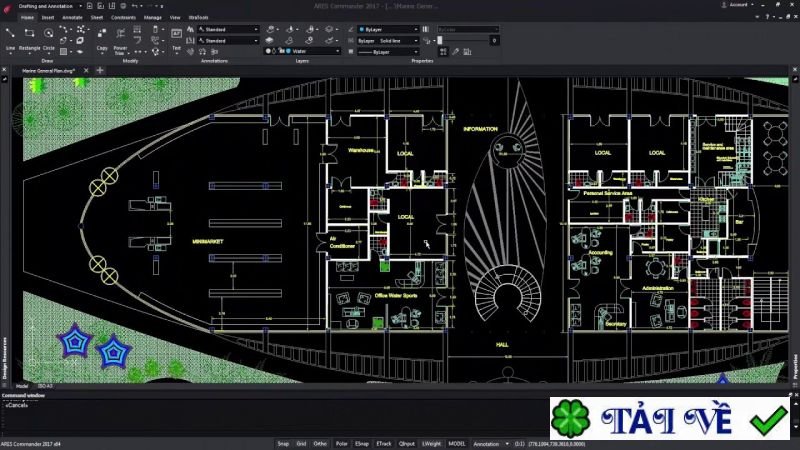Open the ByLayer line color dropdown
Viewport: 800px width, 450px height.
tap(395, 30)
